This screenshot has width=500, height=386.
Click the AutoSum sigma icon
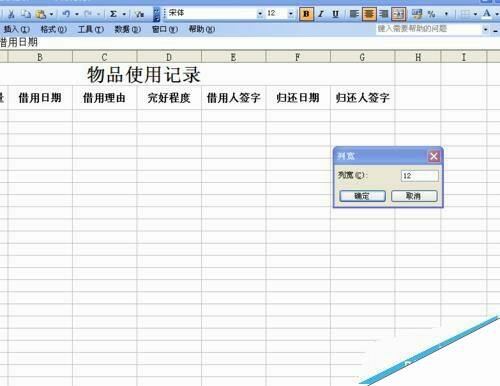[113, 14]
